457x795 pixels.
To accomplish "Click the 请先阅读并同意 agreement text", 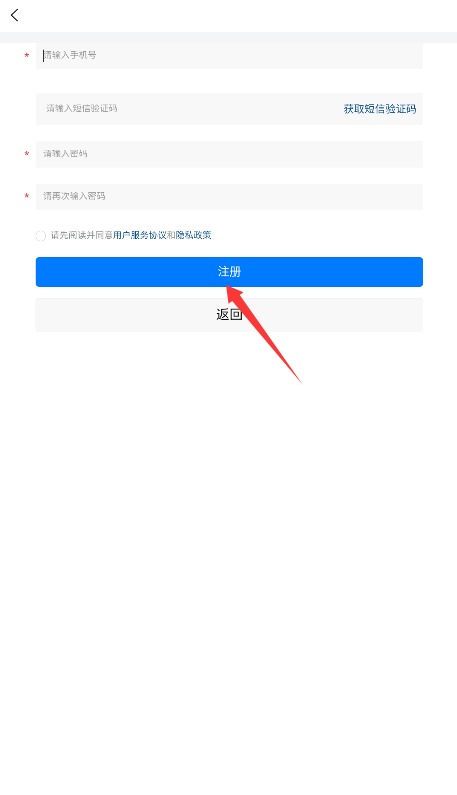I will tap(82, 235).
